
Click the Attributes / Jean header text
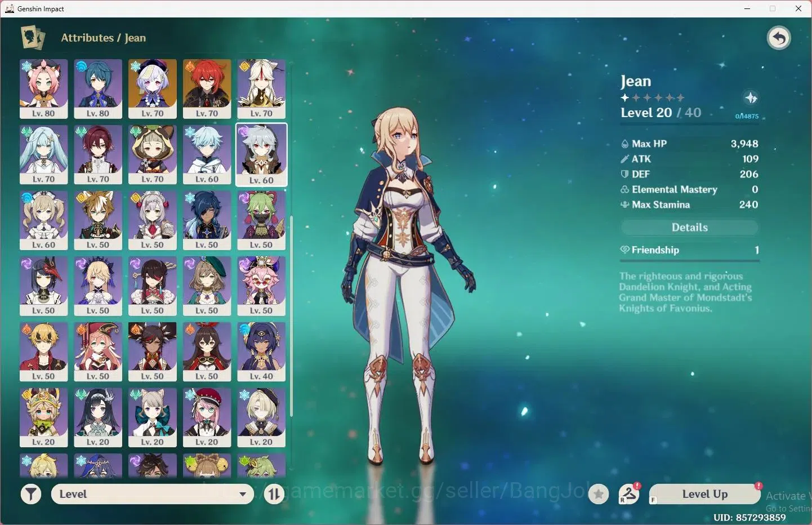point(103,38)
